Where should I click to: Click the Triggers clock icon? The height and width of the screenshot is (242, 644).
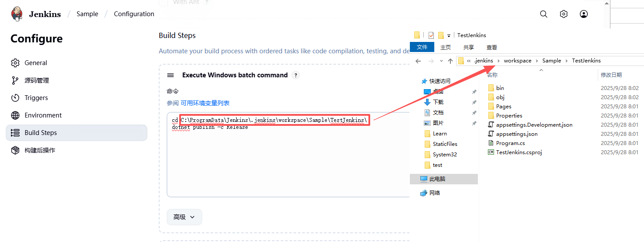click(x=15, y=98)
